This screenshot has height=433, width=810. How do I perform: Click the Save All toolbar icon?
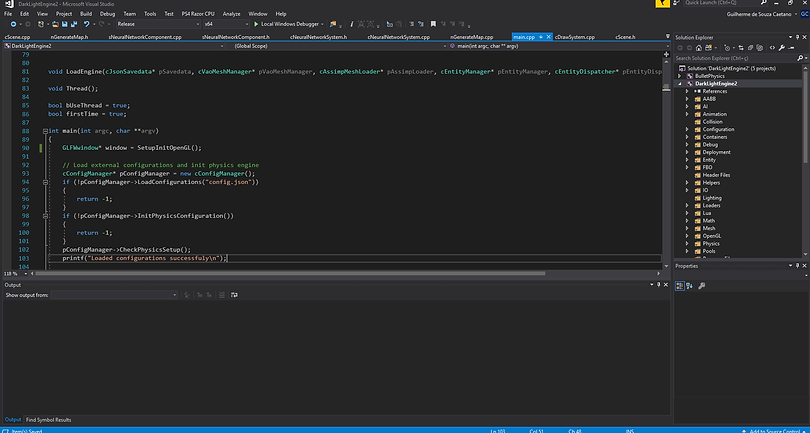(74, 24)
